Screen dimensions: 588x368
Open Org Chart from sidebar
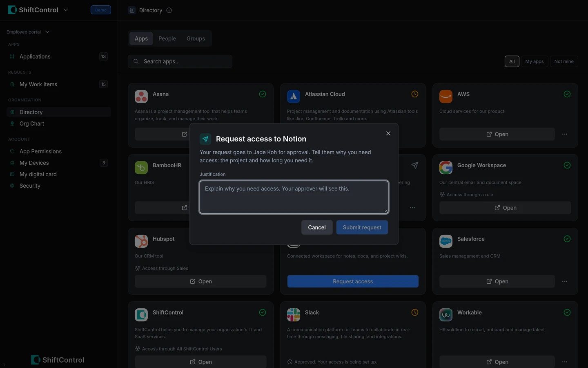click(x=59, y=123)
